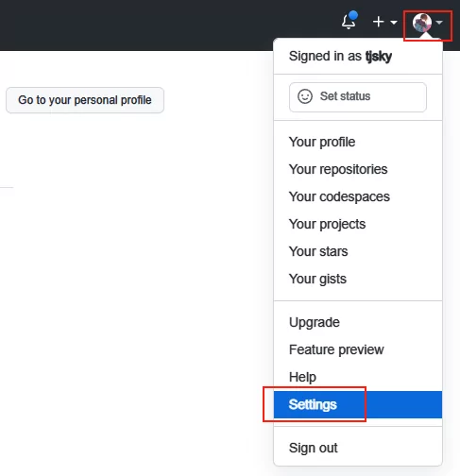Click the plus create-new icon

[x=378, y=22]
